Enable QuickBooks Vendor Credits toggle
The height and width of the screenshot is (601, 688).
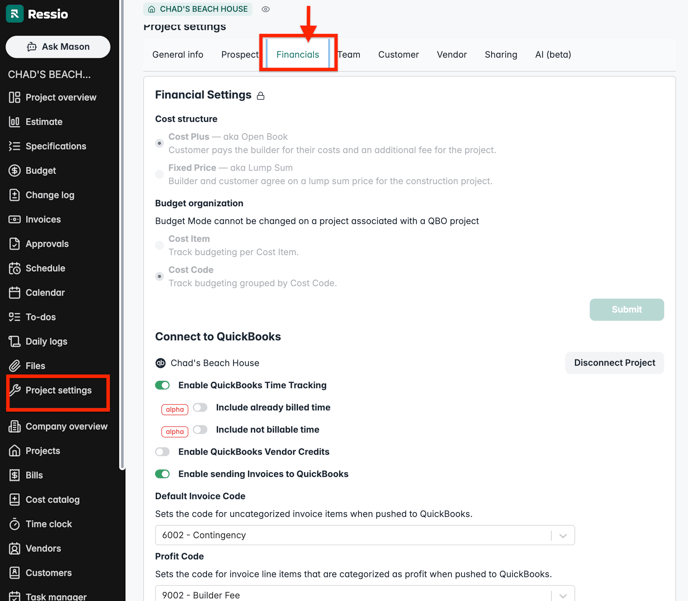coord(162,452)
